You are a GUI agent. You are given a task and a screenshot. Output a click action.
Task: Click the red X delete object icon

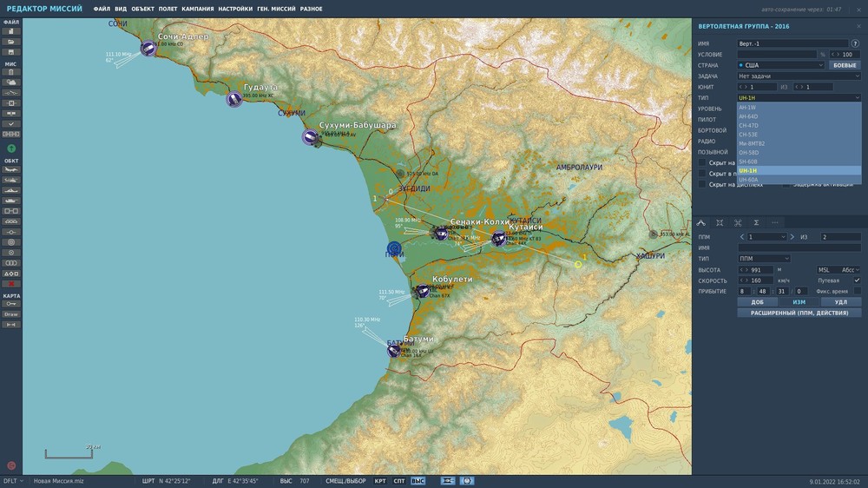(x=11, y=284)
